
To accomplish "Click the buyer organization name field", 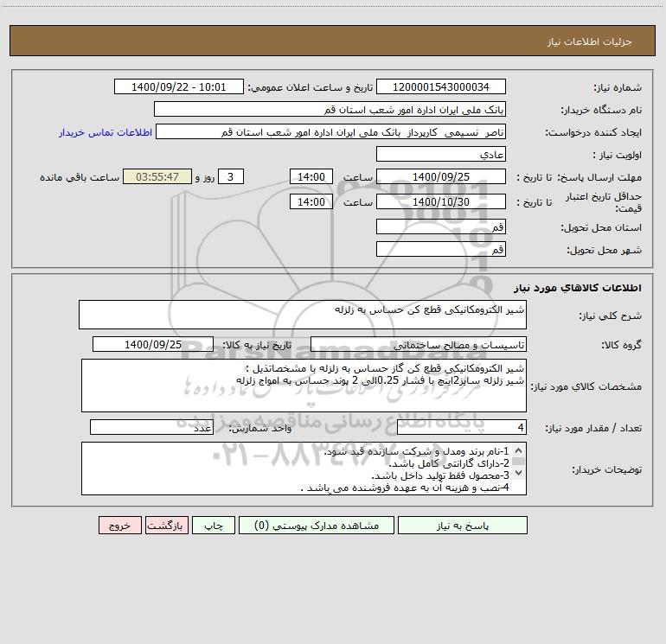I will pos(330,109).
